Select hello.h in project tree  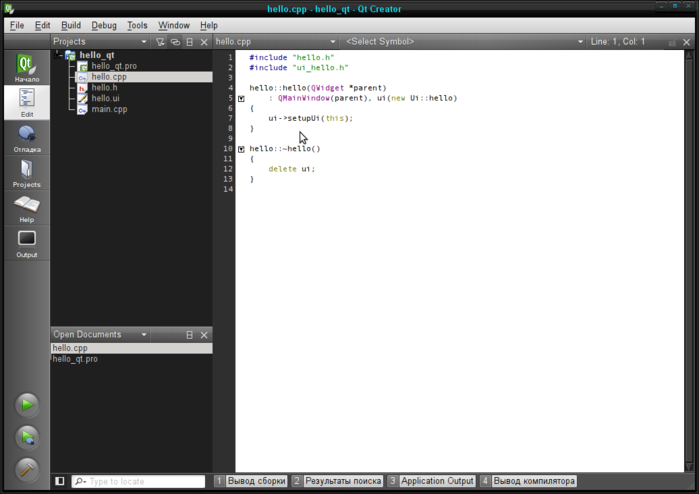click(104, 88)
